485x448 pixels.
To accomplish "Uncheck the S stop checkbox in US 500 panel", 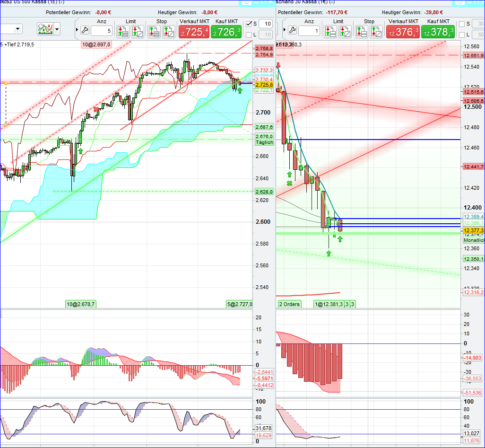I will pyautogui.click(x=248, y=24).
